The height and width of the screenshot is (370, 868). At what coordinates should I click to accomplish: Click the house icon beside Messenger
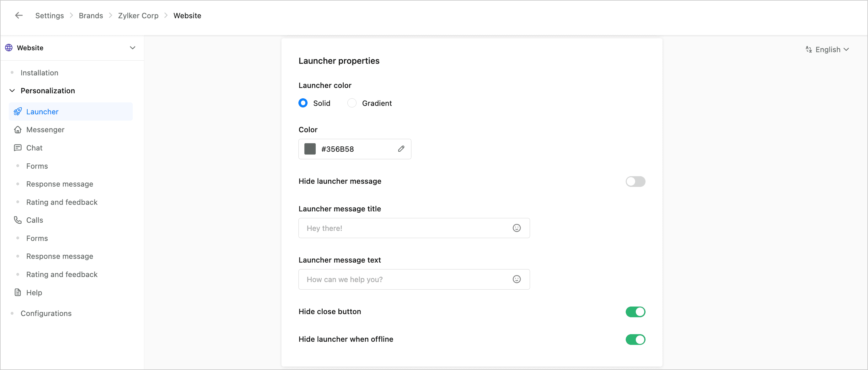18,130
